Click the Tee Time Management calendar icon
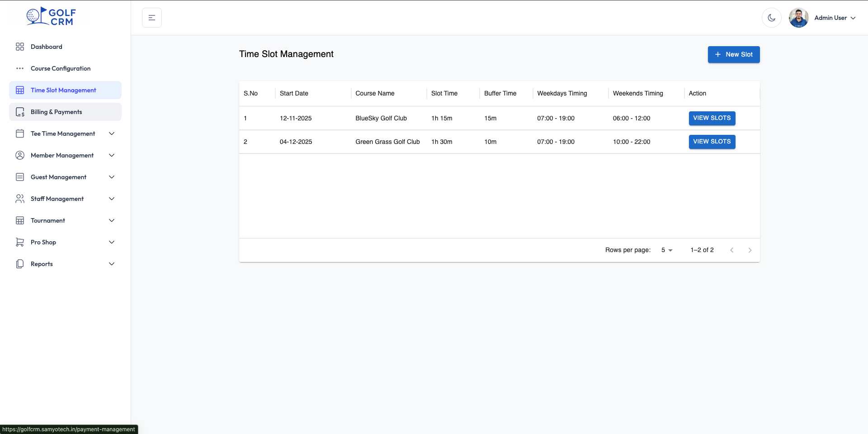 pos(20,134)
